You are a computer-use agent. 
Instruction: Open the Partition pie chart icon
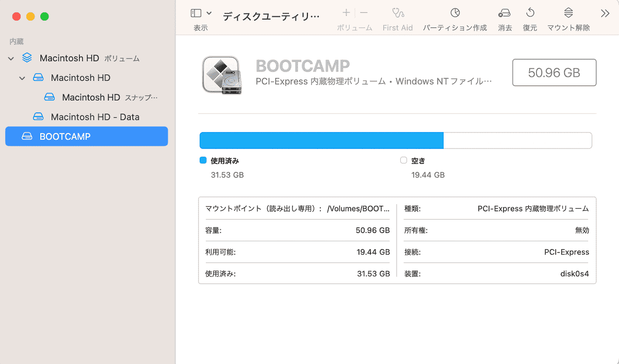455,13
